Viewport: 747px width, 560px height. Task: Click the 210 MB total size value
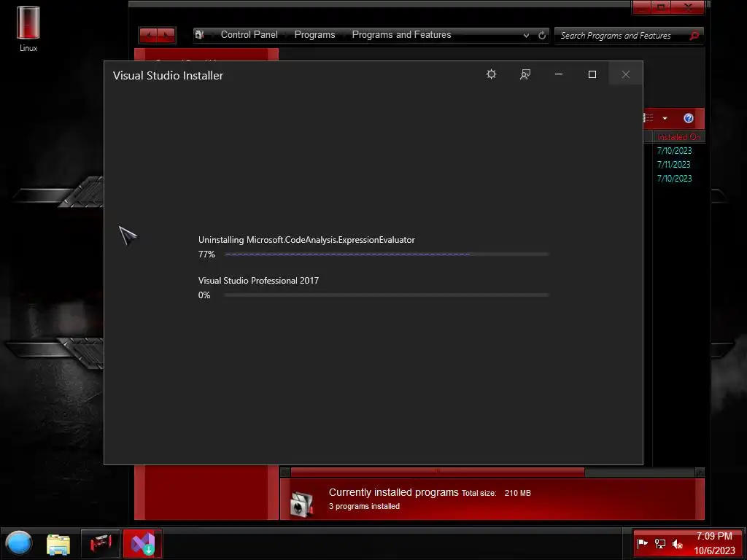pos(517,494)
